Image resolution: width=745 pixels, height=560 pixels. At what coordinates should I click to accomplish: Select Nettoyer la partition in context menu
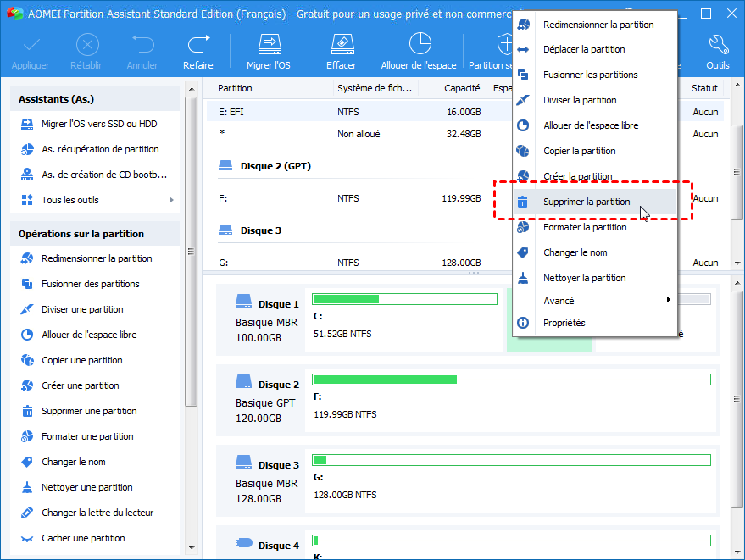595,278
